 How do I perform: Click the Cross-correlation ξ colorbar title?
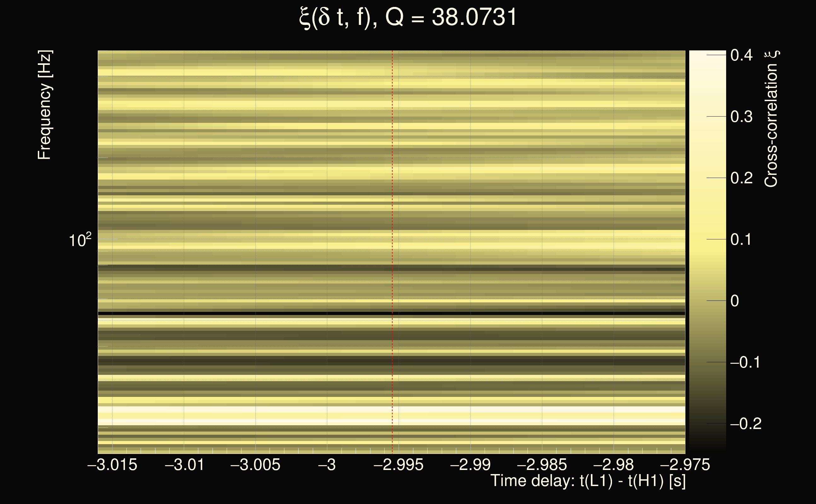771,119
